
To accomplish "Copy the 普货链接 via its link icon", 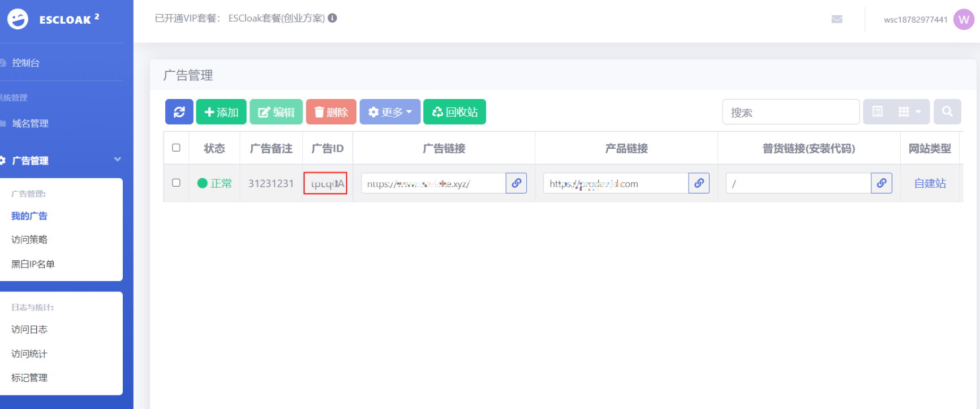I will (882, 183).
